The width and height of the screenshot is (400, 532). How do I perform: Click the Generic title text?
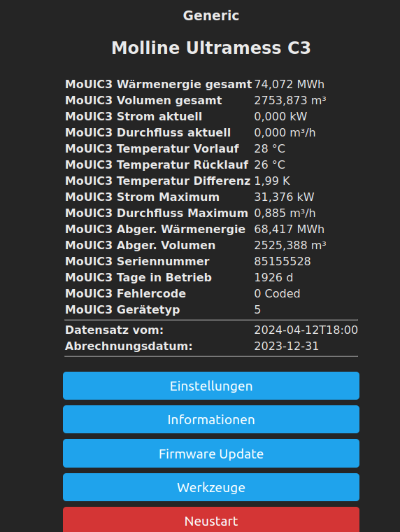click(211, 15)
